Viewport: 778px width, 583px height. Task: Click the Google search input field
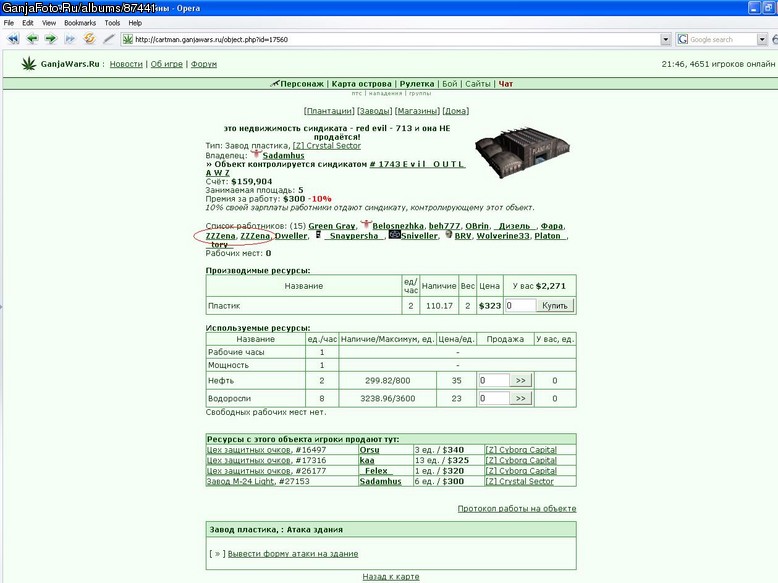pos(722,39)
